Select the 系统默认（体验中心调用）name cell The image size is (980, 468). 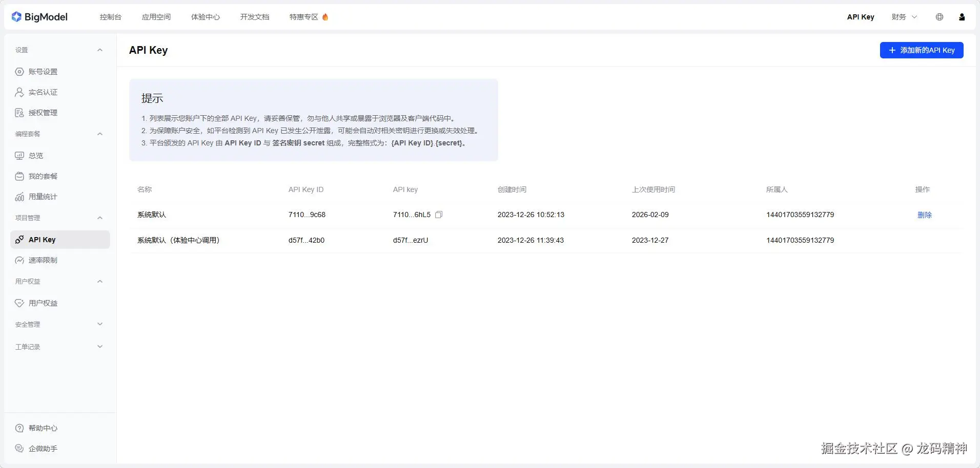pos(178,240)
